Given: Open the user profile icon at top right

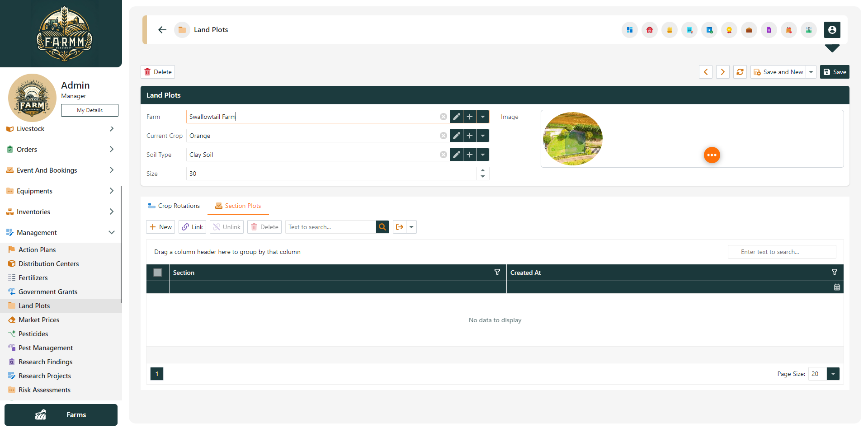Looking at the screenshot, I should point(833,30).
